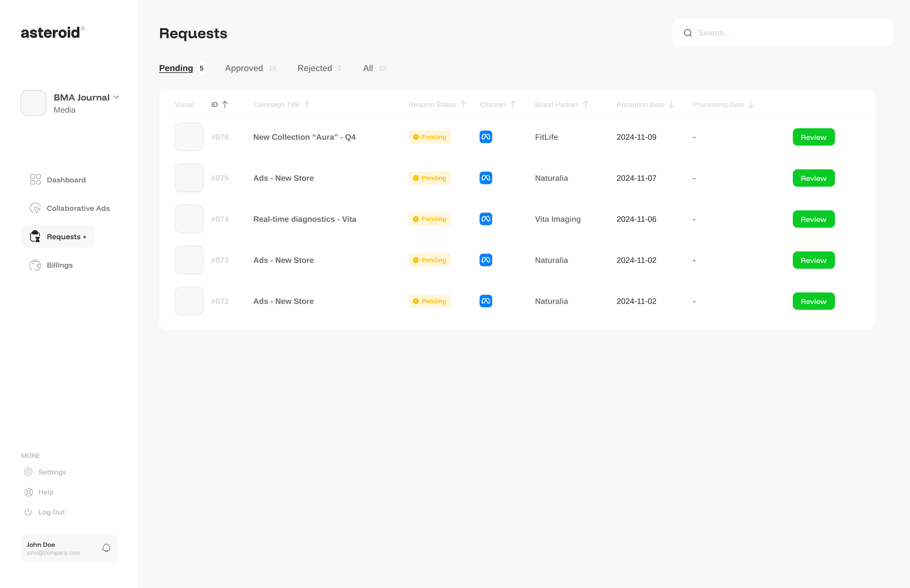Viewport: 910px width, 588px height.
Task: Sort by ID using the arrow
Action: (x=225, y=104)
